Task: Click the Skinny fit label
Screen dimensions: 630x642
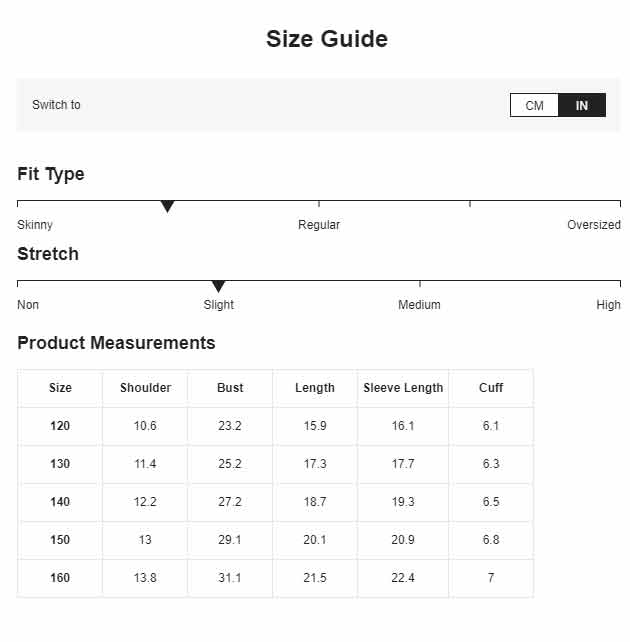Action: [x=35, y=225]
